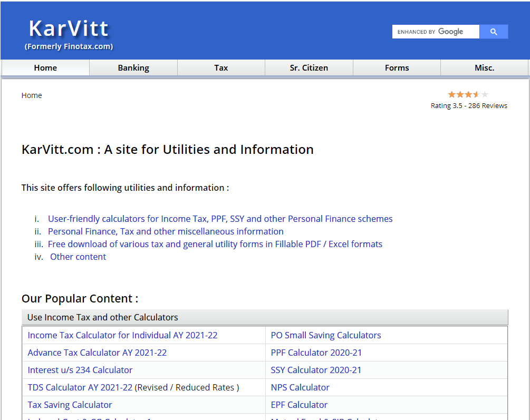Click the Home breadcrumb
The width and height of the screenshot is (530, 420).
[x=32, y=95]
